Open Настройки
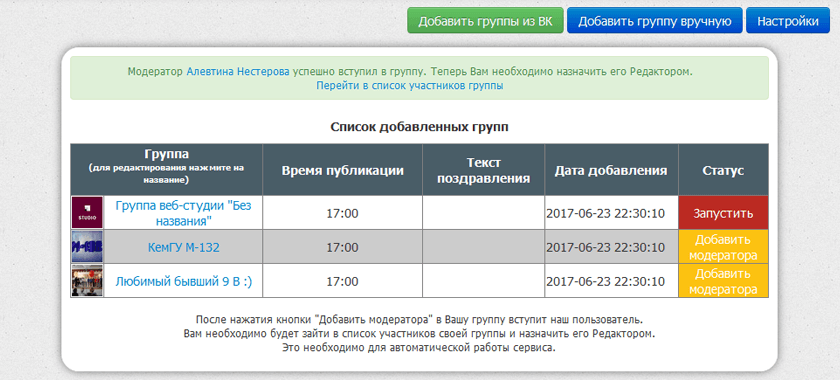Image resolution: width=840 pixels, height=380 pixels. [x=788, y=21]
